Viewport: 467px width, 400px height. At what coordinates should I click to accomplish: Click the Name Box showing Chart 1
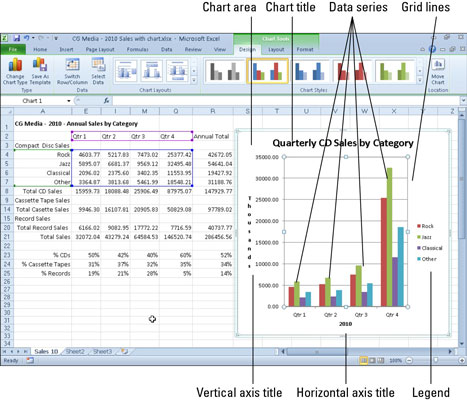[x=33, y=101]
